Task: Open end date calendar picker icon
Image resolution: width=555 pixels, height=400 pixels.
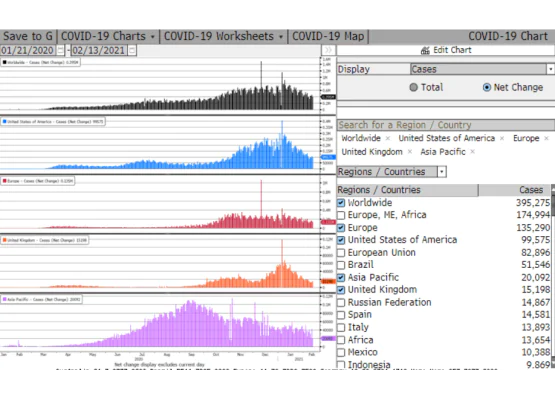Action: [132, 50]
